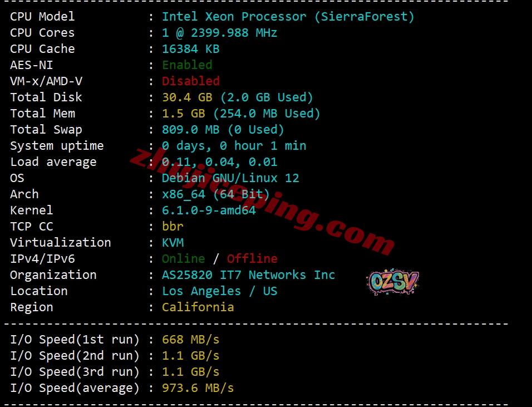Click the 30.4 GB total disk value

(187, 97)
